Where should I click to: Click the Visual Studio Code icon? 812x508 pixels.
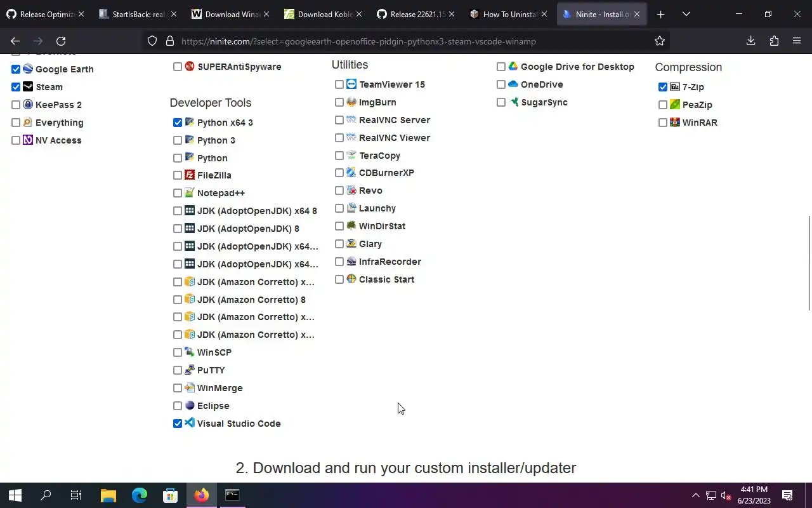tap(190, 423)
